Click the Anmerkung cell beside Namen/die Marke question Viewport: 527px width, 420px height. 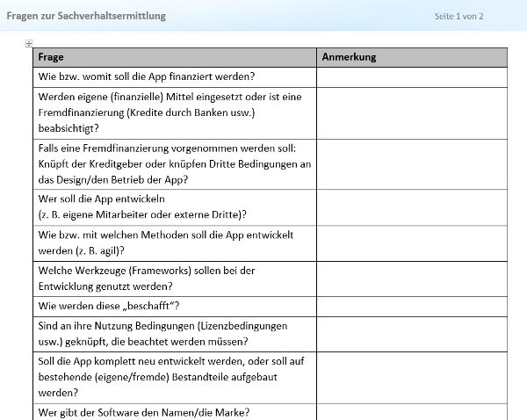pyautogui.click(x=411, y=411)
